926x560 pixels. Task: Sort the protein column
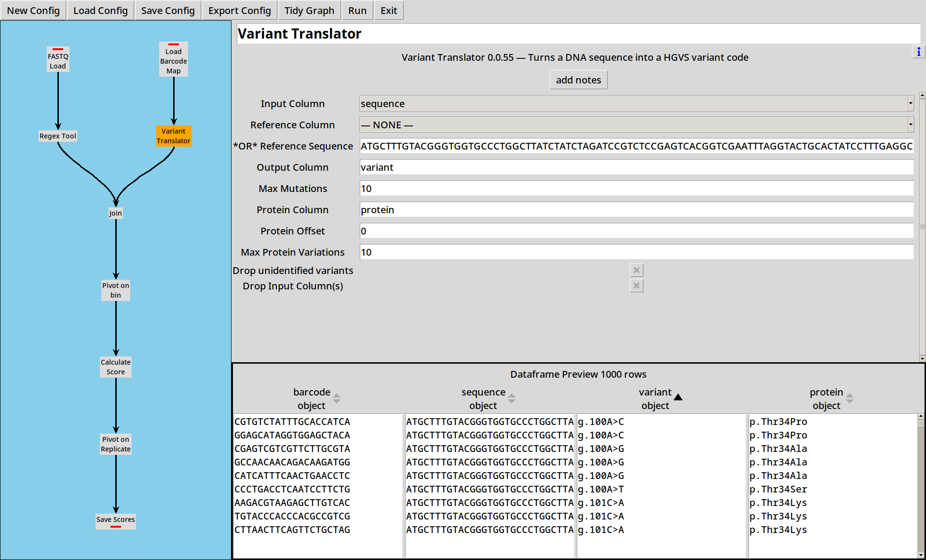pyautogui.click(x=850, y=398)
